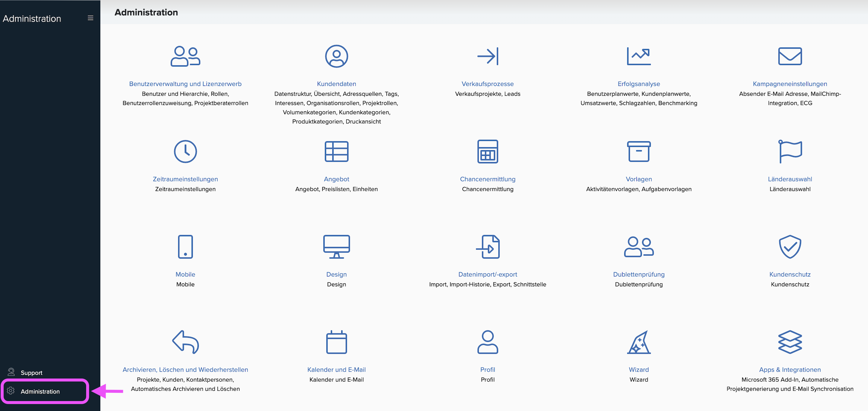Click the Kundendaten user circle icon
868x411 pixels.
pyautogui.click(x=336, y=56)
